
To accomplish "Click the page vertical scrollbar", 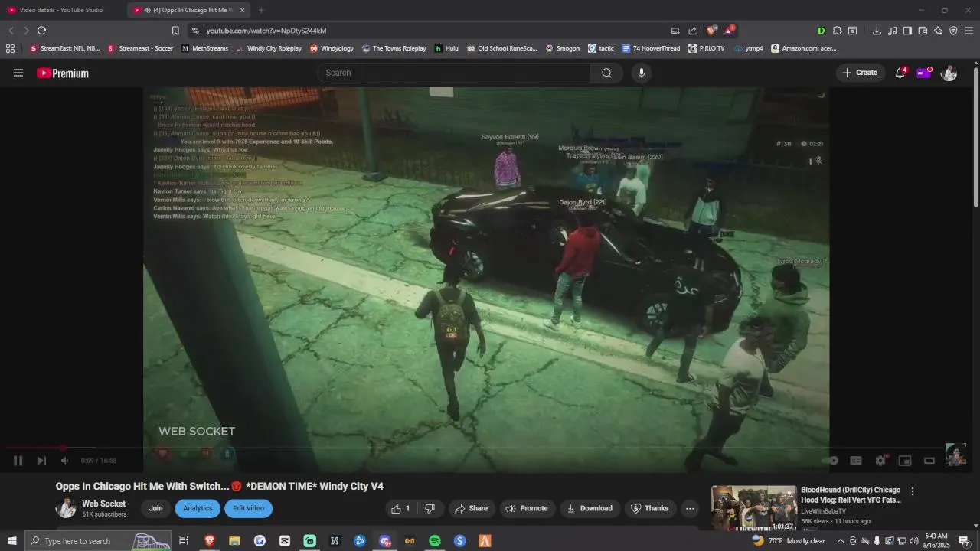I will tap(976, 138).
